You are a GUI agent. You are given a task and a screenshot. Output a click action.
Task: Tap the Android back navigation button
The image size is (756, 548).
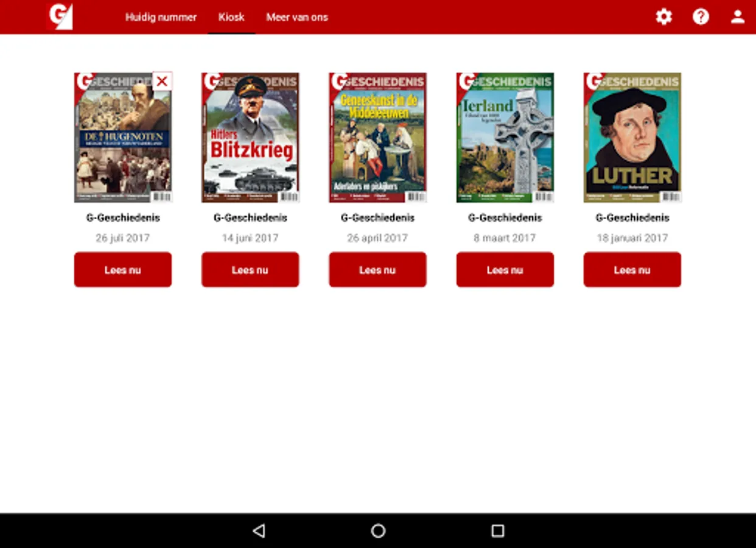pos(259,531)
